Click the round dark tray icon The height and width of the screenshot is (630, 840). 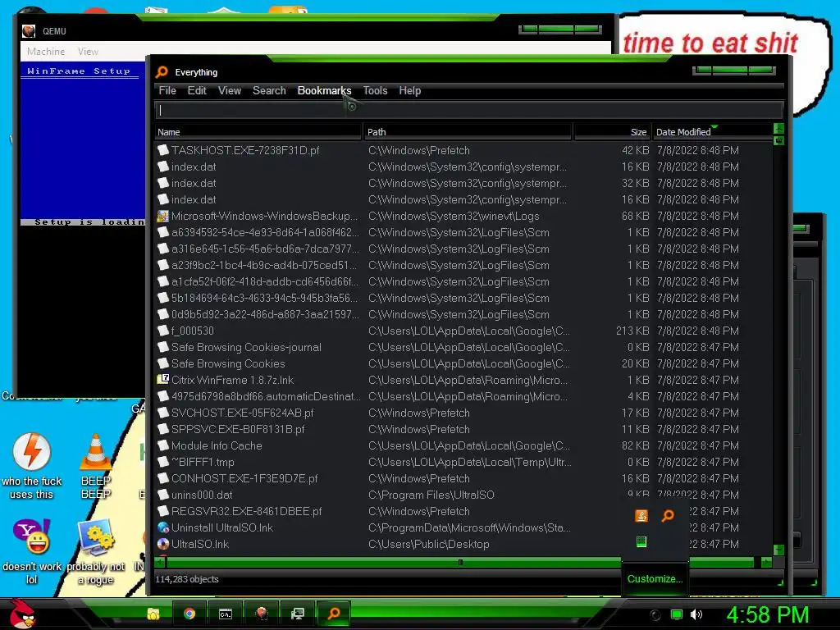[x=655, y=615]
